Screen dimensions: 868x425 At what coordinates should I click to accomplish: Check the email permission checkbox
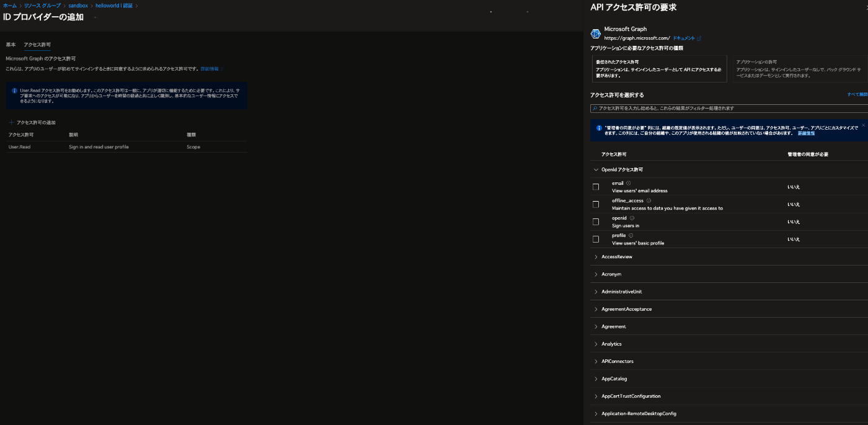(596, 187)
